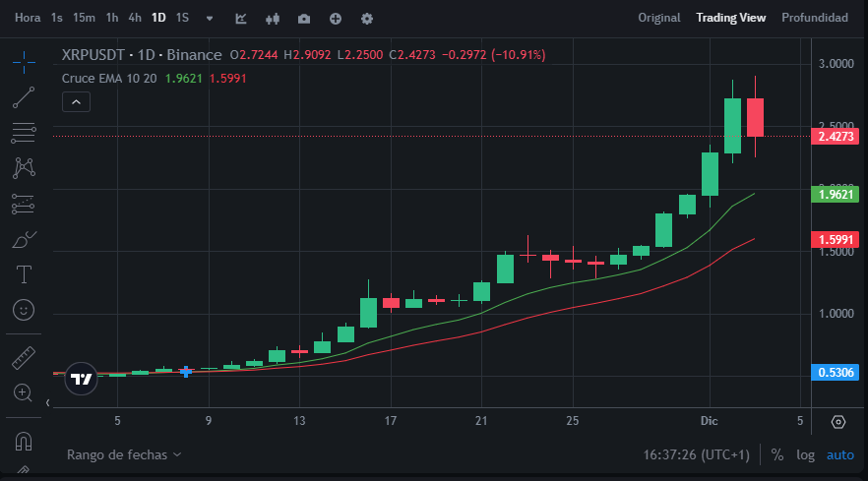868x481 pixels.
Task: Select the 1S weekly interval
Action: pyautogui.click(x=182, y=18)
